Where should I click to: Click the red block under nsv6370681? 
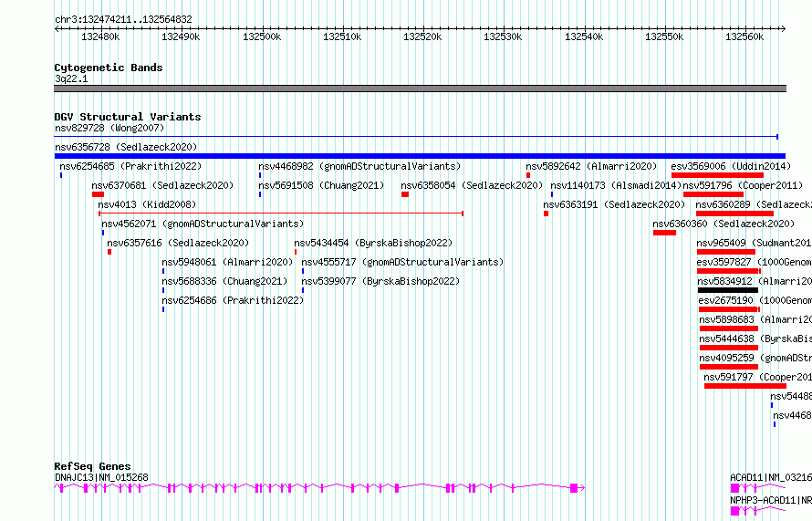tap(98, 194)
